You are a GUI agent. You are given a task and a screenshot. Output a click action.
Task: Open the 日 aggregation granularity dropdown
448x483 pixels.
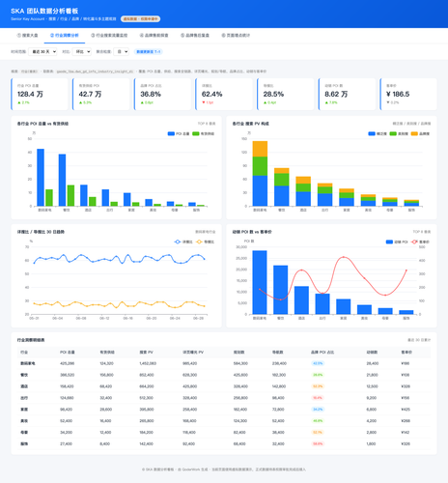(122, 51)
